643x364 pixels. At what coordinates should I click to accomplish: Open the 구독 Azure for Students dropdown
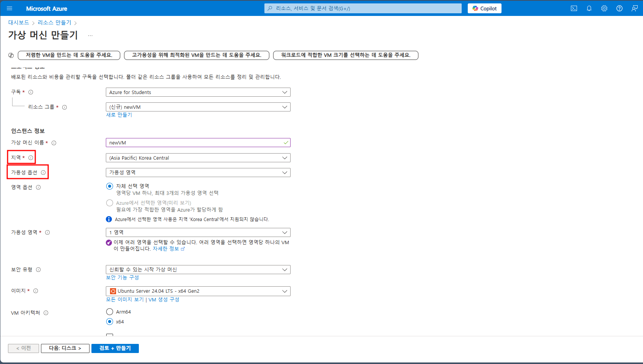(198, 92)
